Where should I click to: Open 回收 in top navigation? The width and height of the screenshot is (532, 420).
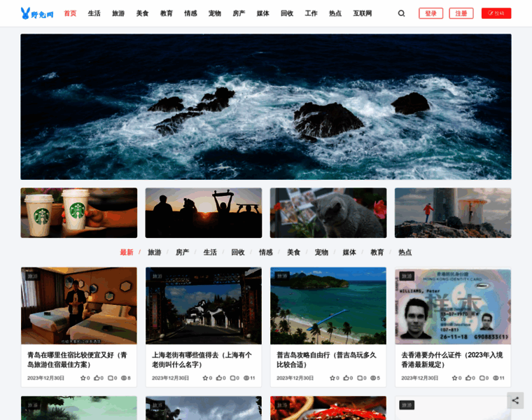pyautogui.click(x=287, y=13)
